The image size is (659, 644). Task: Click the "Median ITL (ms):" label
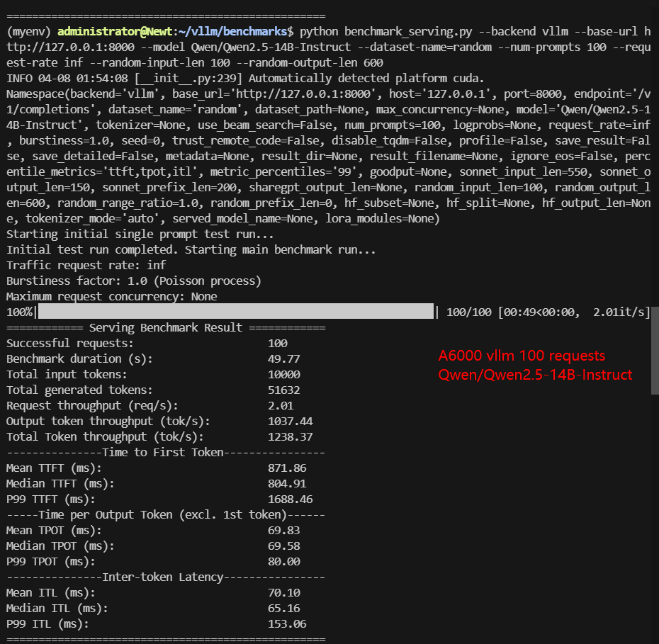click(57, 609)
